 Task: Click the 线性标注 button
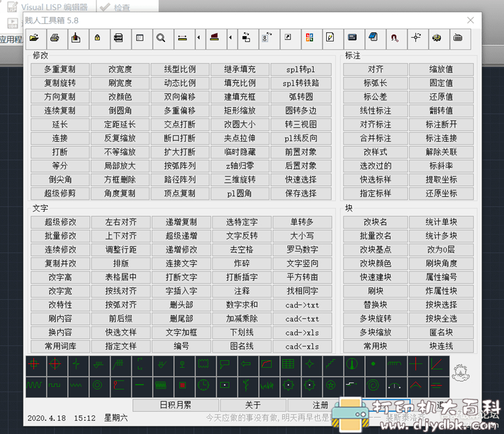[375, 111]
